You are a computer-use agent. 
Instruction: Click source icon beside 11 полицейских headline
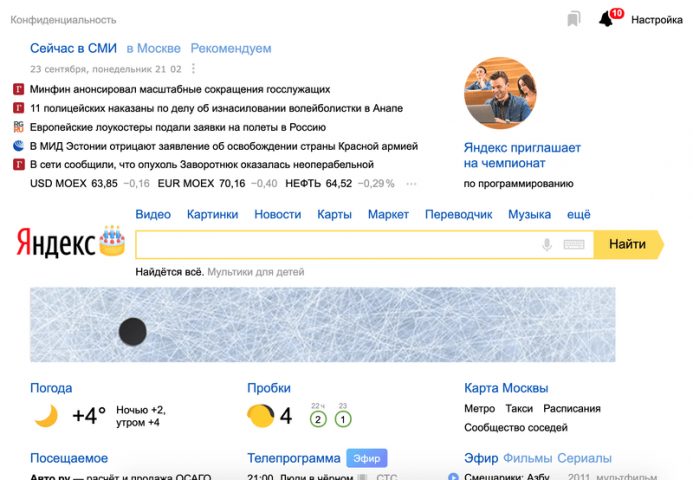(19, 108)
